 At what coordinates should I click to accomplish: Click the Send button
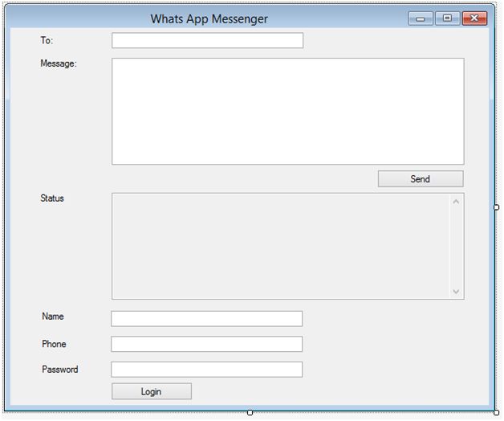[x=421, y=178]
